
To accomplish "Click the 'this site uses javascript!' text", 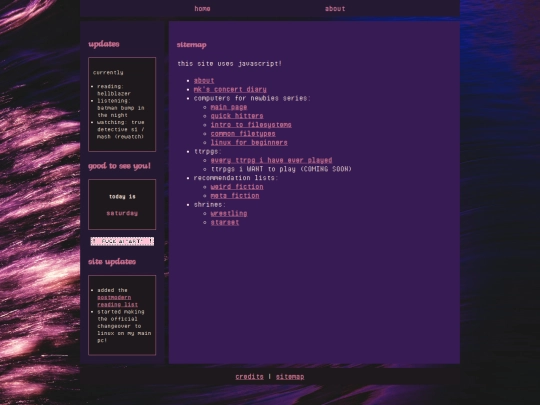I will coord(230,64).
